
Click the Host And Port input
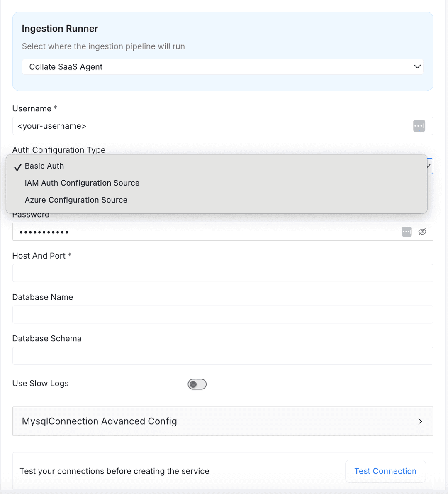(x=222, y=273)
